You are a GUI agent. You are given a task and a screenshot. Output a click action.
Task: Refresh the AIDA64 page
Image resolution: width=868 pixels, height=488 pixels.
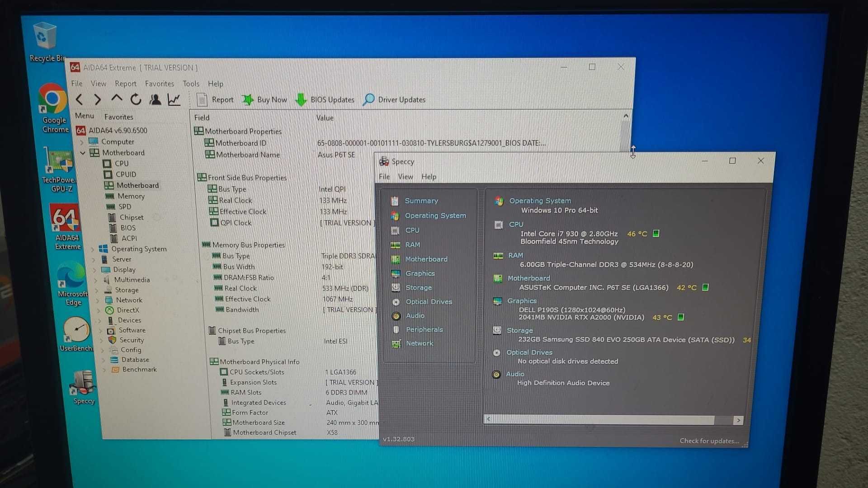pos(136,99)
